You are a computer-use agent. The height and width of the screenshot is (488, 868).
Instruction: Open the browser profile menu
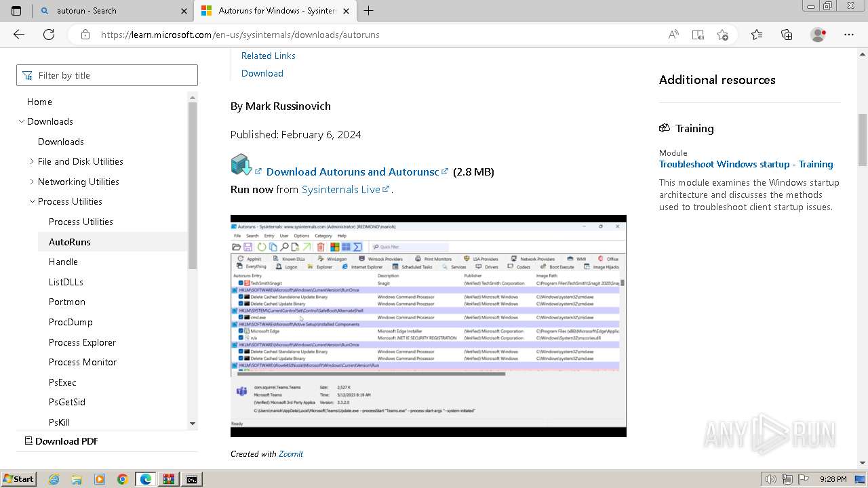click(818, 35)
